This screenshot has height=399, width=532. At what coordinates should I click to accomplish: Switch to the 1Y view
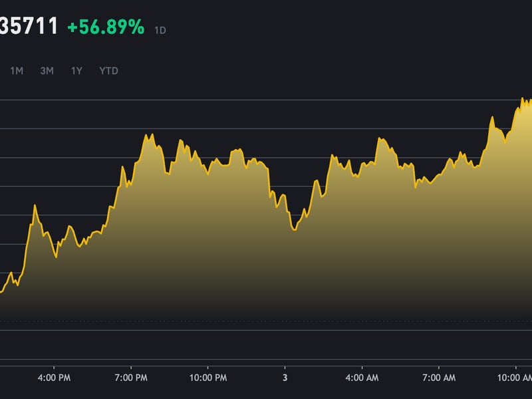75,70
